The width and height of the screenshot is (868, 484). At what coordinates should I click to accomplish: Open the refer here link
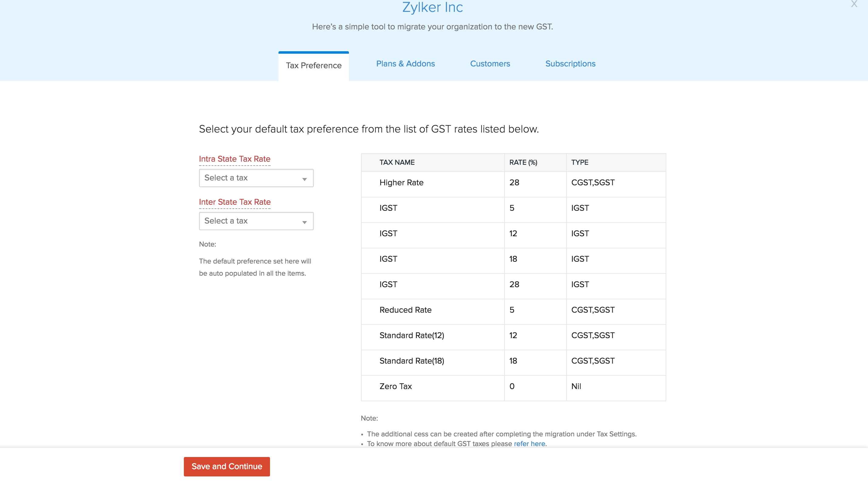tap(529, 444)
